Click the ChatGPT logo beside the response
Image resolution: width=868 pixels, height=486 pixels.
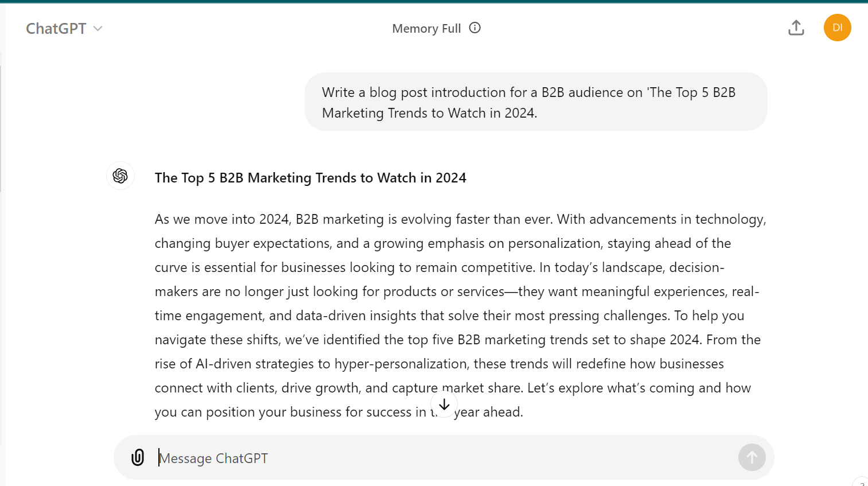pyautogui.click(x=120, y=176)
